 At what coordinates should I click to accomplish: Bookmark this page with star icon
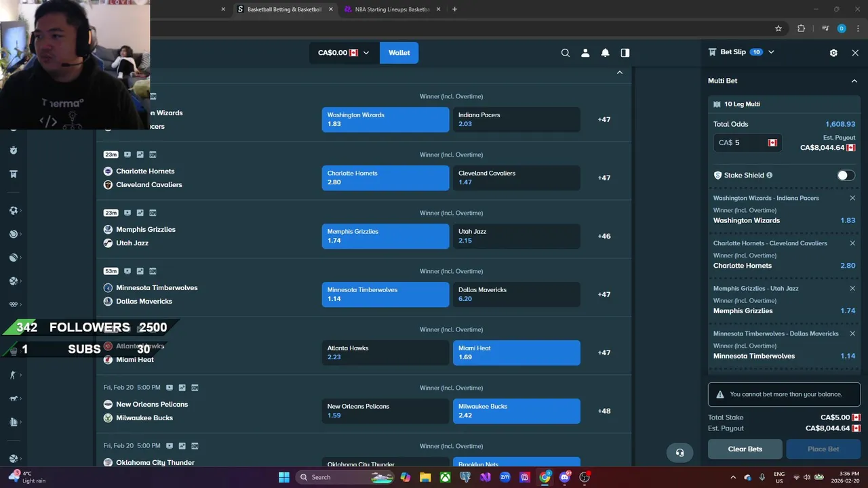point(778,28)
